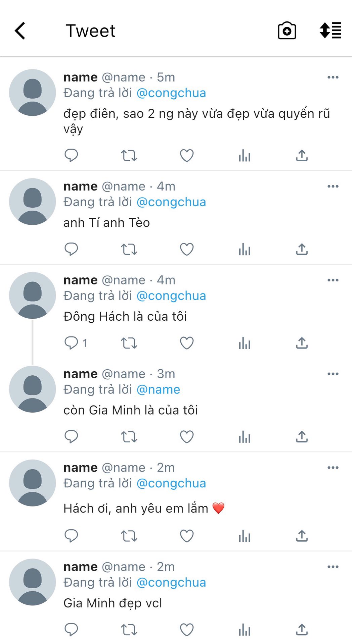Retweet the "Hách ơi, anh yêu em lắm" tweet
Screen dimensions: 352x644
129,536
